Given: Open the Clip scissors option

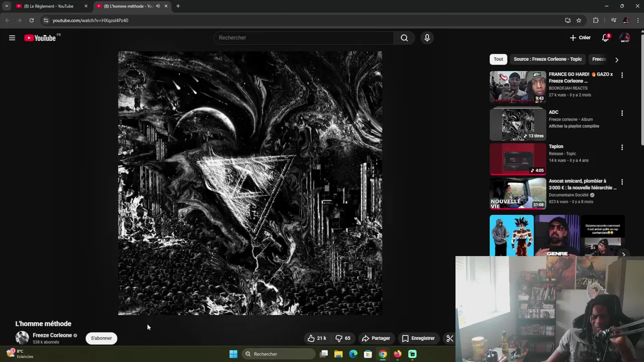Looking at the screenshot, I should 449,338.
